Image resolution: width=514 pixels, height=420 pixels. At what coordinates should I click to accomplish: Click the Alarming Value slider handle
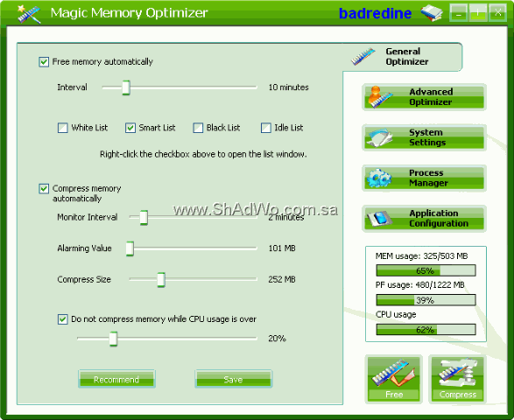click(130, 248)
